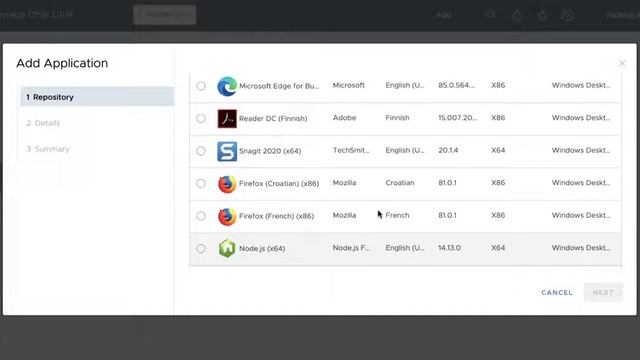Click the Finnish language cell
Screen dimensions: 640x360
click(x=397, y=118)
